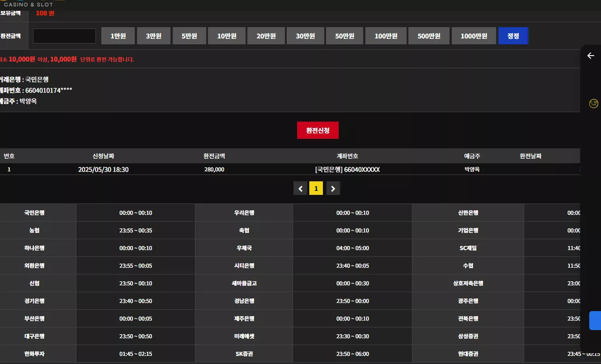Click the 신청날짜 column header
601x364 pixels.
[104, 156]
